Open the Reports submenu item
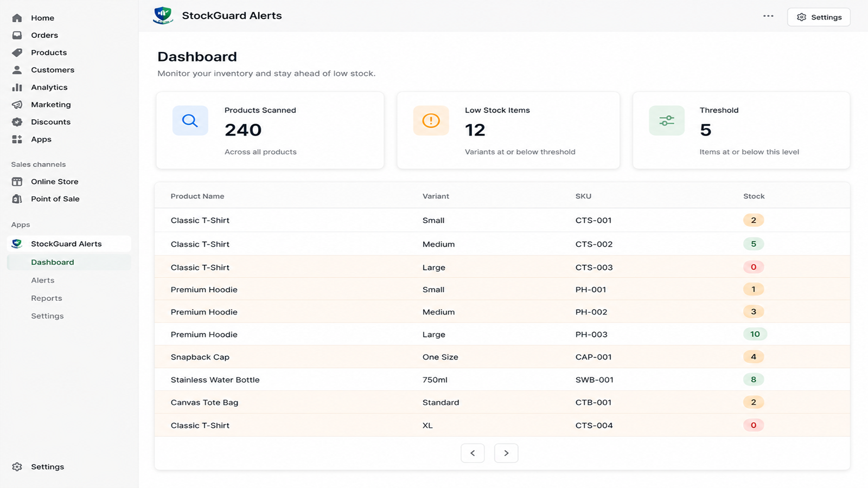This screenshot has width=868, height=488. click(x=47, y=298)
